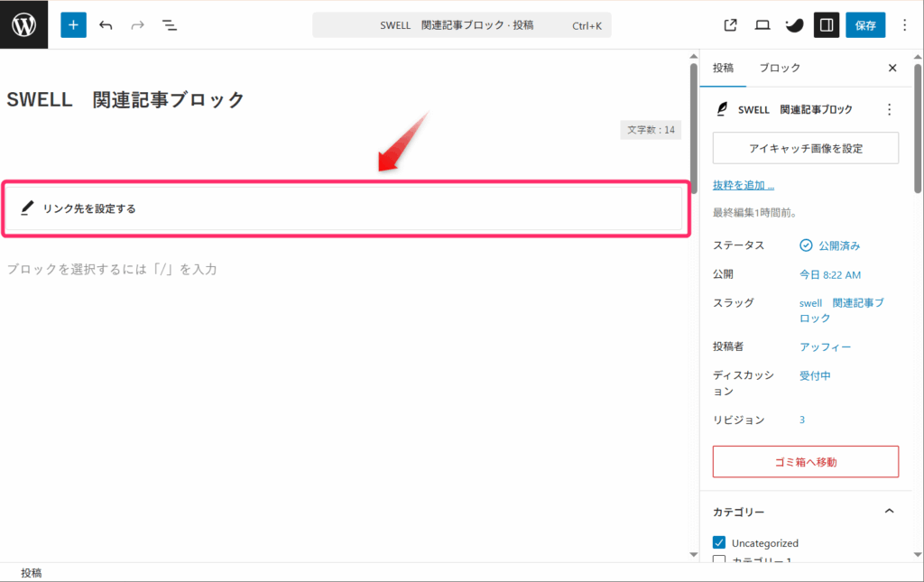
Task: Undo the last change
Action: click(x=106, y=24)
